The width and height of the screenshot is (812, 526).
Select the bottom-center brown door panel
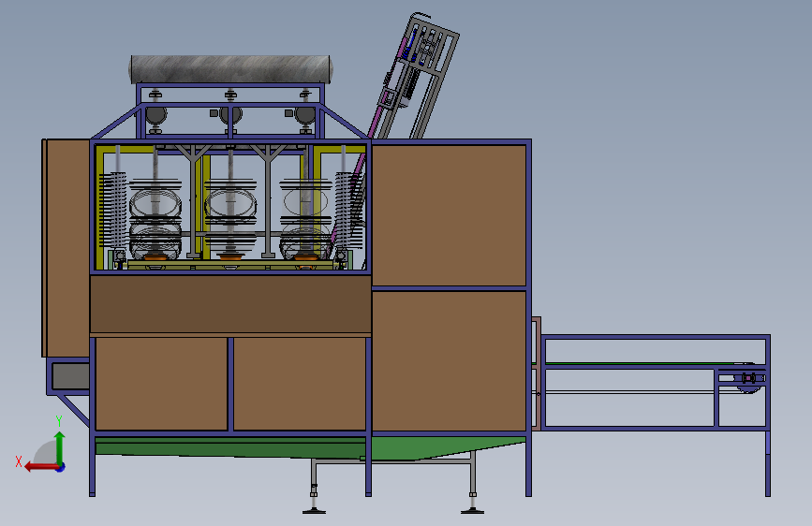300,384
